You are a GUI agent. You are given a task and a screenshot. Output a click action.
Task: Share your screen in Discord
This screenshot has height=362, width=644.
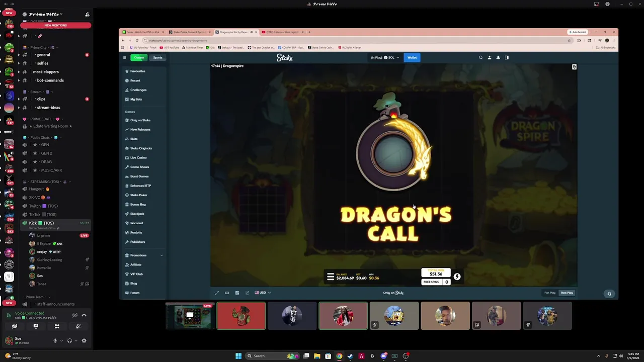tap(36, 327)
